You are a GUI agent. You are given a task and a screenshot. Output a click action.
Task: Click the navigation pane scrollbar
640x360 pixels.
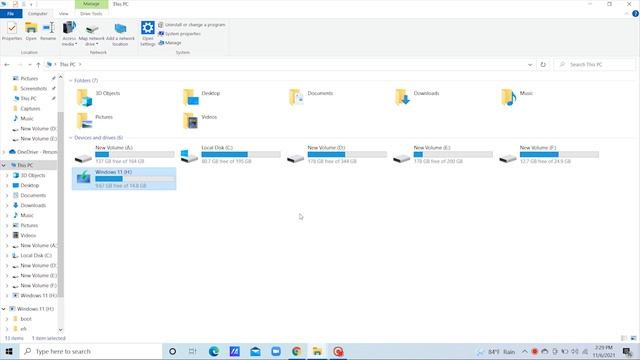60,204
